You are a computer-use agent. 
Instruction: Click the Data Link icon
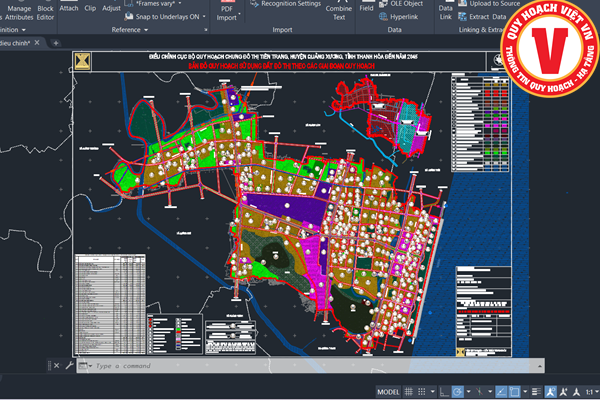[x=446, y=12]
